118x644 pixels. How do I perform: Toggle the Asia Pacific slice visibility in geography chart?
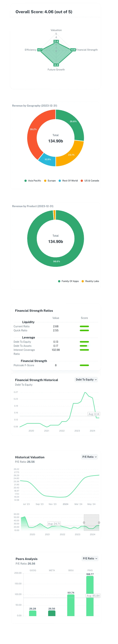point(26,181)
